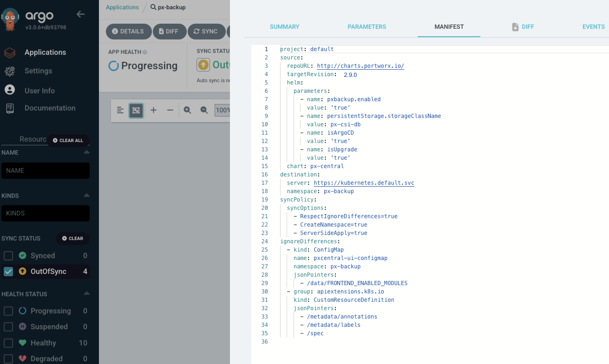The width and height of the screenshot is (609, 364).
Task: Click the Progressing spinner icon in header
Action: point(114,66)
